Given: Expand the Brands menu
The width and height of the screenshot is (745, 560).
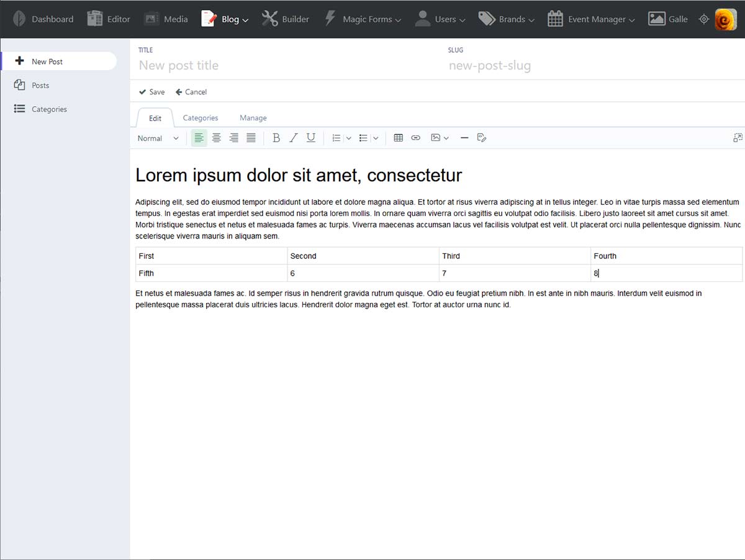Looking at the screenshot, I should coord(507,19).
